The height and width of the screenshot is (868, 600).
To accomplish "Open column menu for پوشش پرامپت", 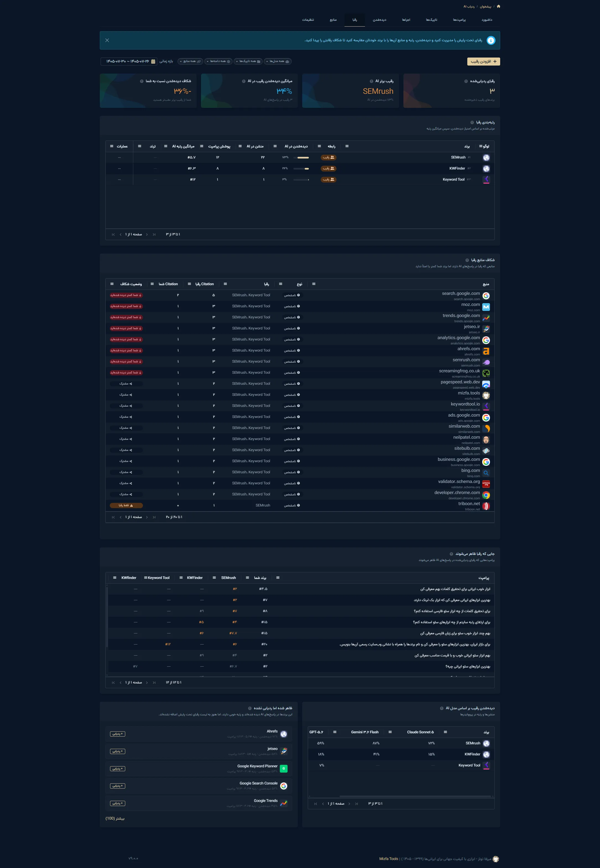I will [x=202, y=146].
